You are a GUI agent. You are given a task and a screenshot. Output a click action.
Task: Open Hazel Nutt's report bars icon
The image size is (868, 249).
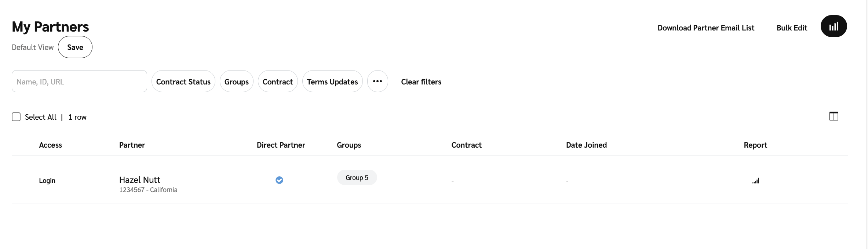point(755,181)
